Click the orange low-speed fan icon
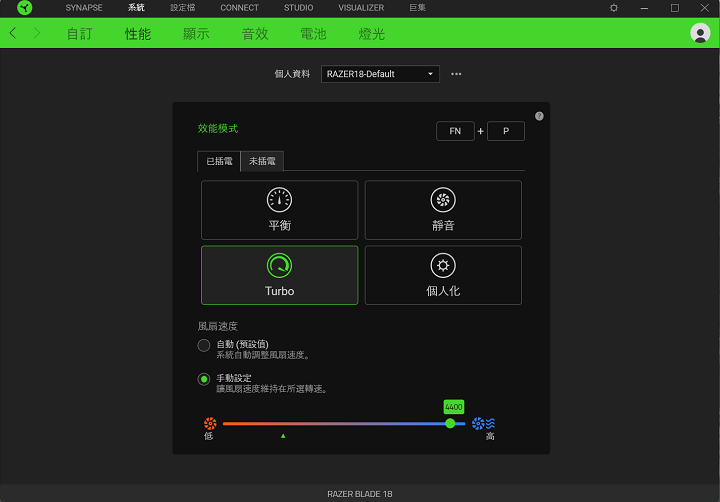 click(210, 423)
